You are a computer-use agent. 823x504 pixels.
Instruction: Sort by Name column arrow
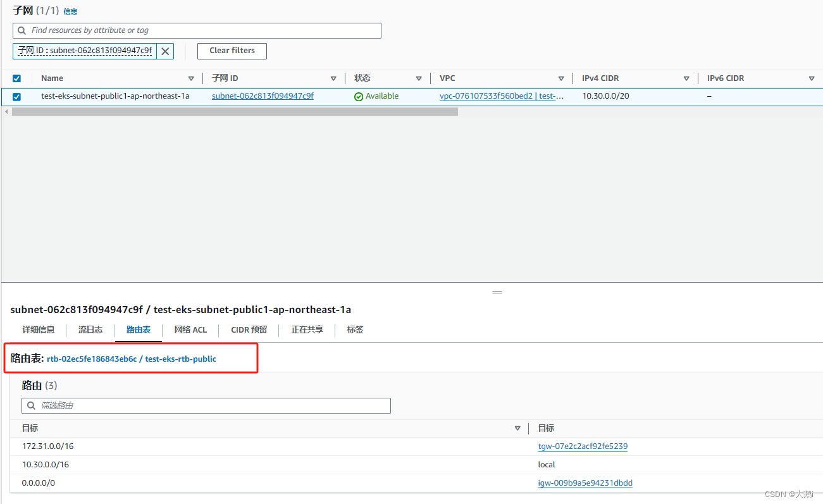coord(191,79)
